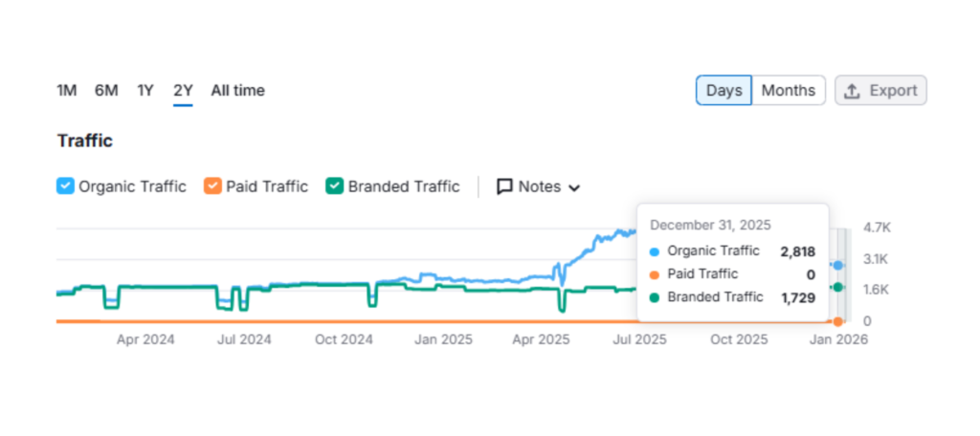The image size is (980, 436).
Task: Select the 2Y time range tab
Action: 183,91
